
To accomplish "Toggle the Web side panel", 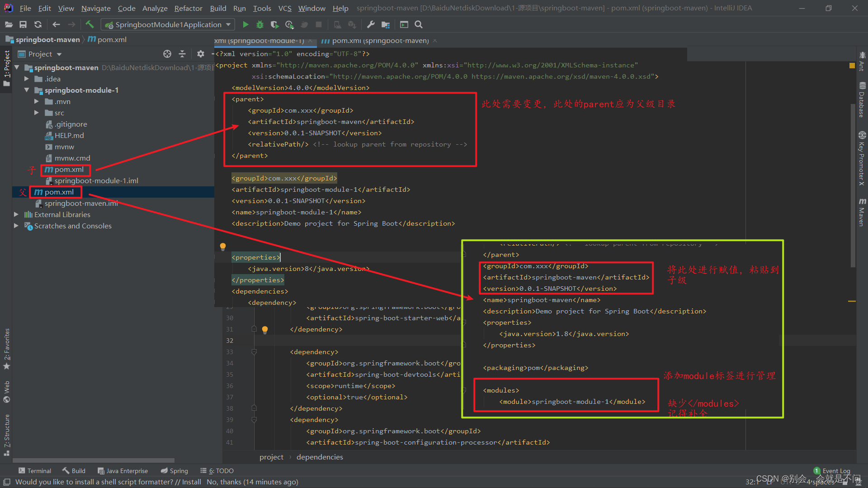I will click(7, 391).
